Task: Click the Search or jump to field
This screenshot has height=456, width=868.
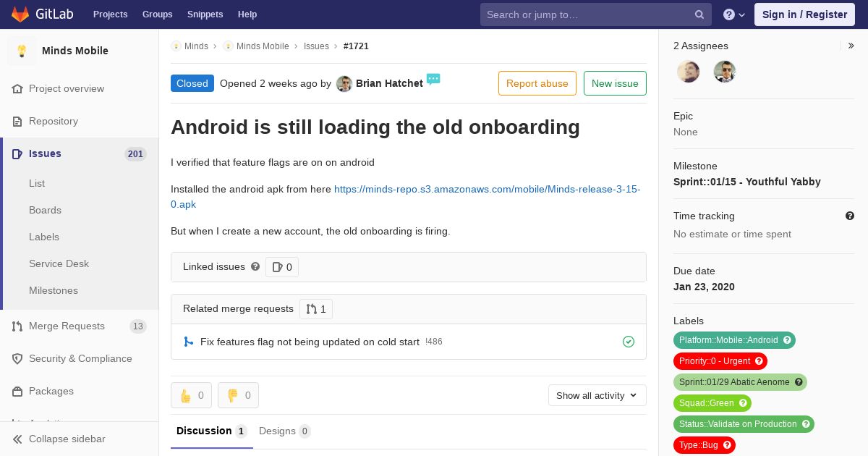Action: click(x=596, y=14)
